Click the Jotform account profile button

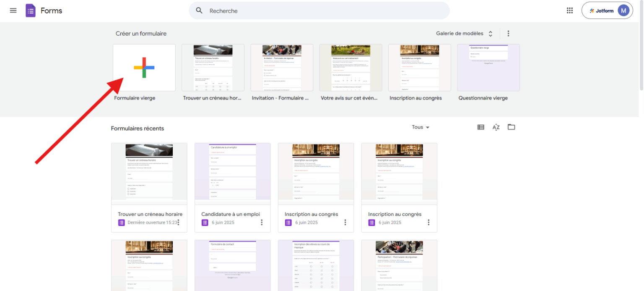607,10
